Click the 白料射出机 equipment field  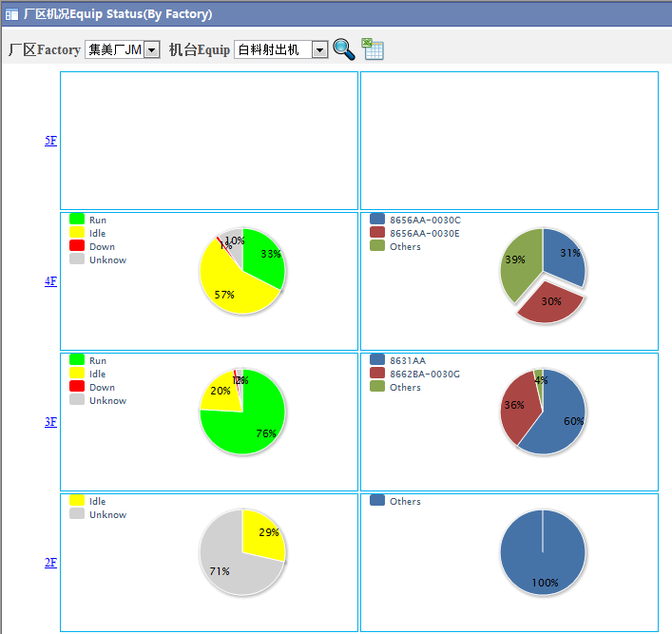(281, 49)
